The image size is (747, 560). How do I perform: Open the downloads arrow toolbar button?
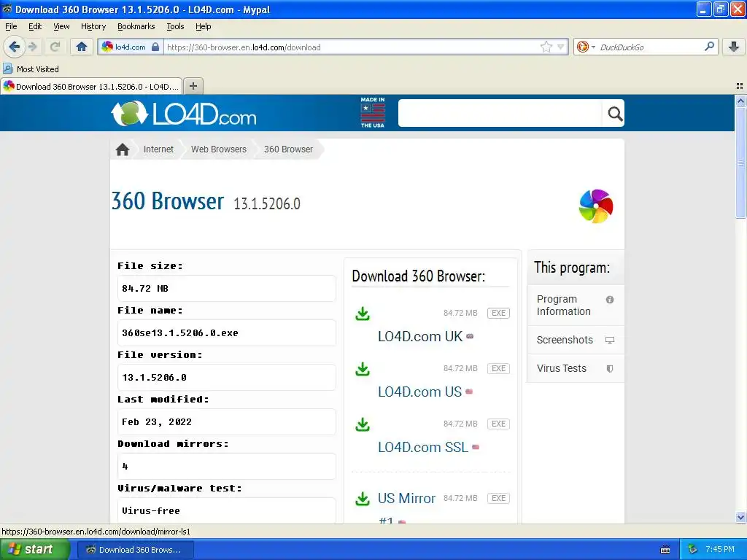click(x=734, y=47)
